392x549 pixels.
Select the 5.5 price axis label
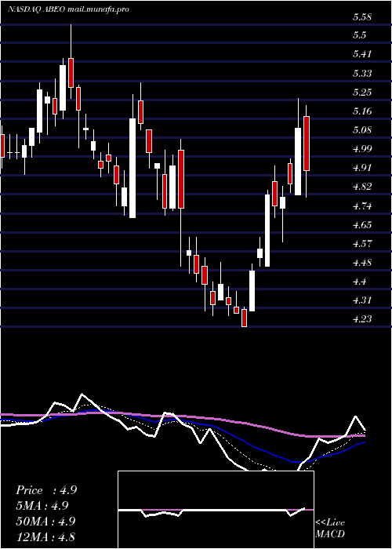(x=360, y=35)
